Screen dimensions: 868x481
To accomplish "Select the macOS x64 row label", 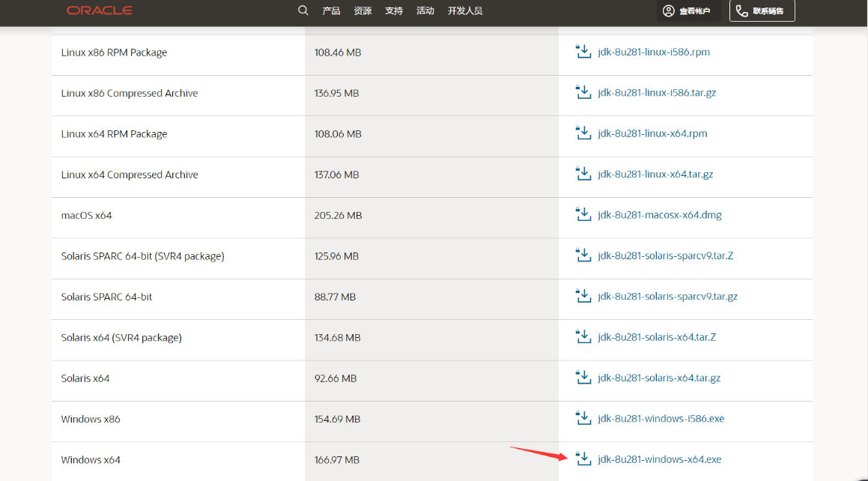I will point(86,215).
